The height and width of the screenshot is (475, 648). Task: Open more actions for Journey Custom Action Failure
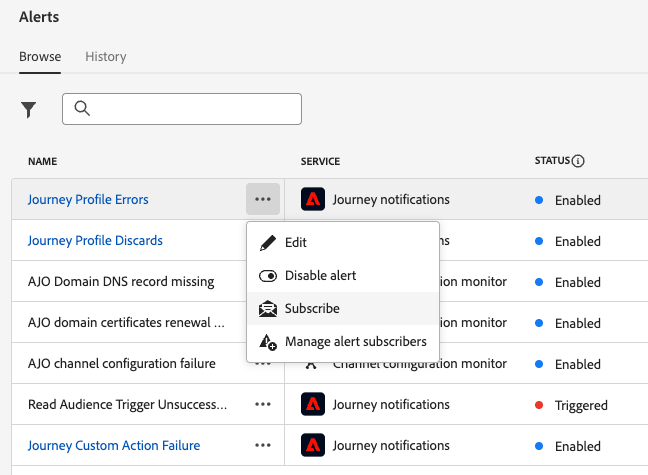(263, 446)
